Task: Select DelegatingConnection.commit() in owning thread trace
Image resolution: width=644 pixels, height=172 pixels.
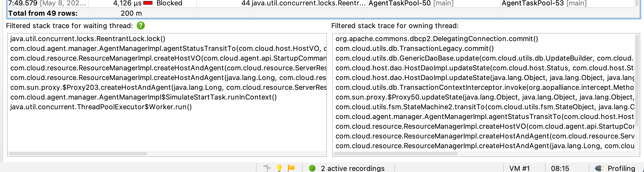Action: click(436, 39)
